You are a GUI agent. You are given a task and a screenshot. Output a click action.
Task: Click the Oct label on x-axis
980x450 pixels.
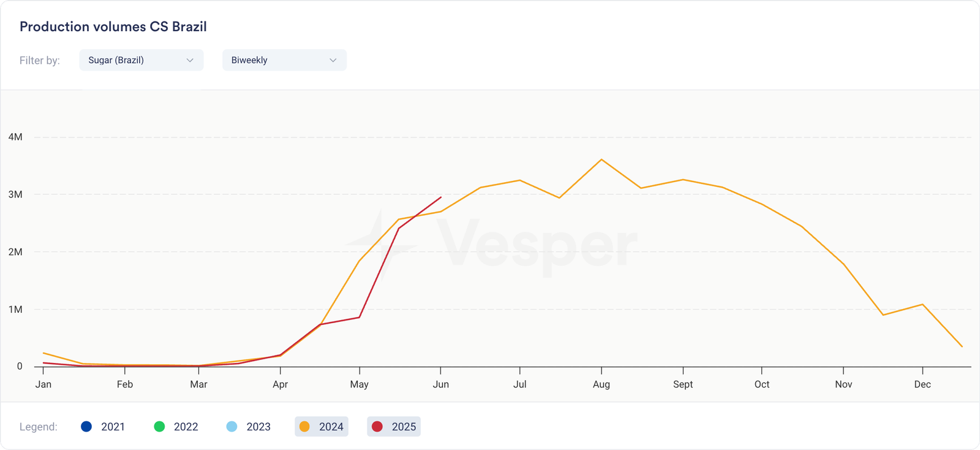(762, 384)
